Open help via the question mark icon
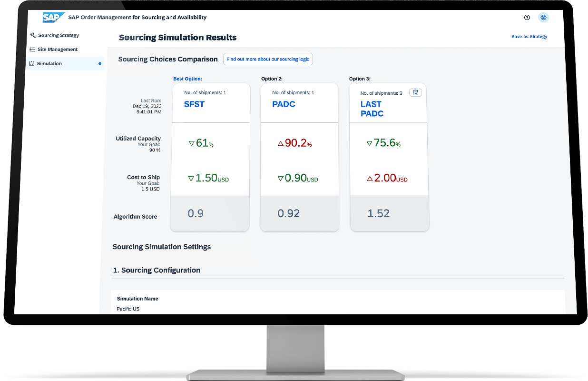Image resolution: width=588 pixels, height=381 pixels. 527,17
